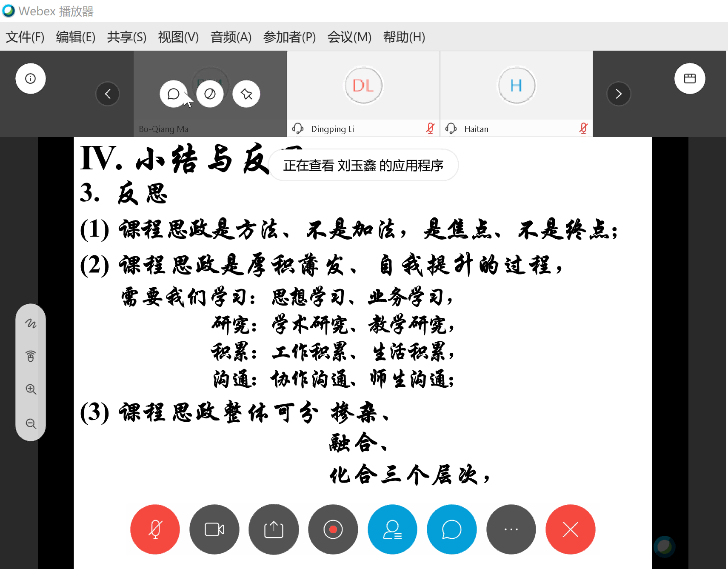Screen dimensions: 728x569
Task: Toggle the video camera button
Action: tap(214, 529)
